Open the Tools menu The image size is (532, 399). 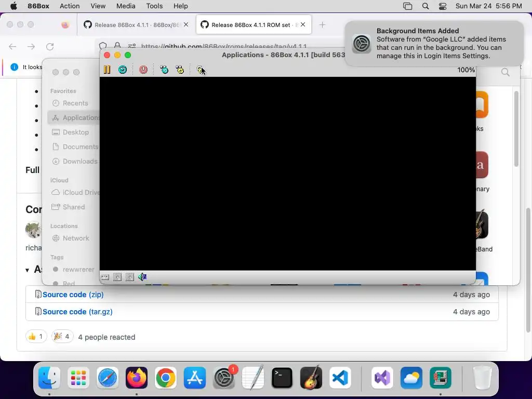tap(154, 6)
